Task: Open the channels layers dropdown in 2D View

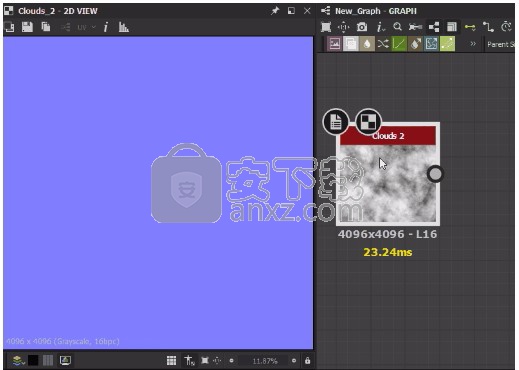Action: (x=18, y=361)
